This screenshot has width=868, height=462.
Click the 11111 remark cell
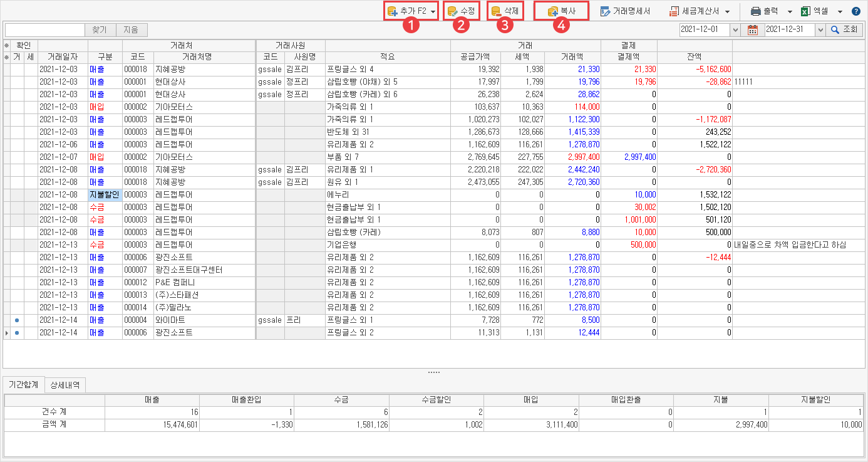click(x=799, y=81)
